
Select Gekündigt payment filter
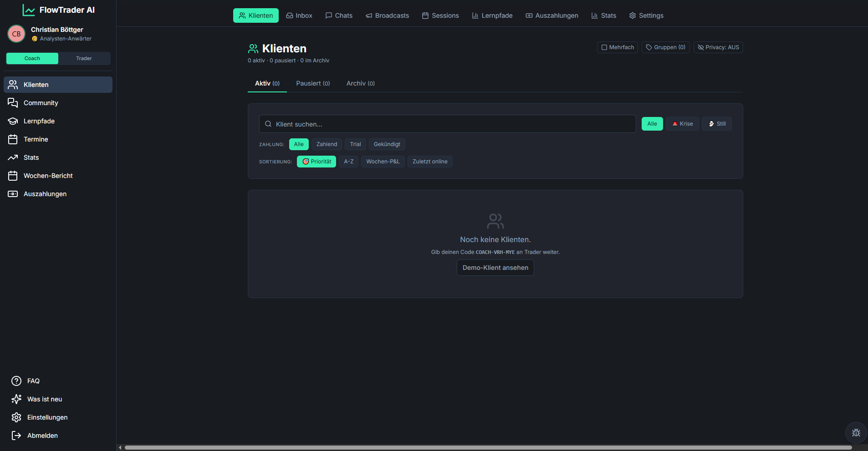[387, 144]
